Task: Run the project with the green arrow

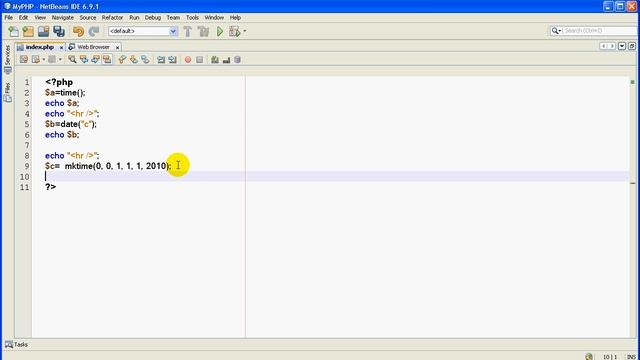Action: tap(220, 31)
